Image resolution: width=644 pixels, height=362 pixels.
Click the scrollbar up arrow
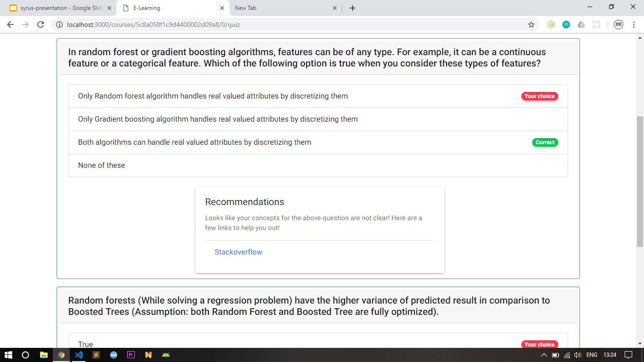640,37
